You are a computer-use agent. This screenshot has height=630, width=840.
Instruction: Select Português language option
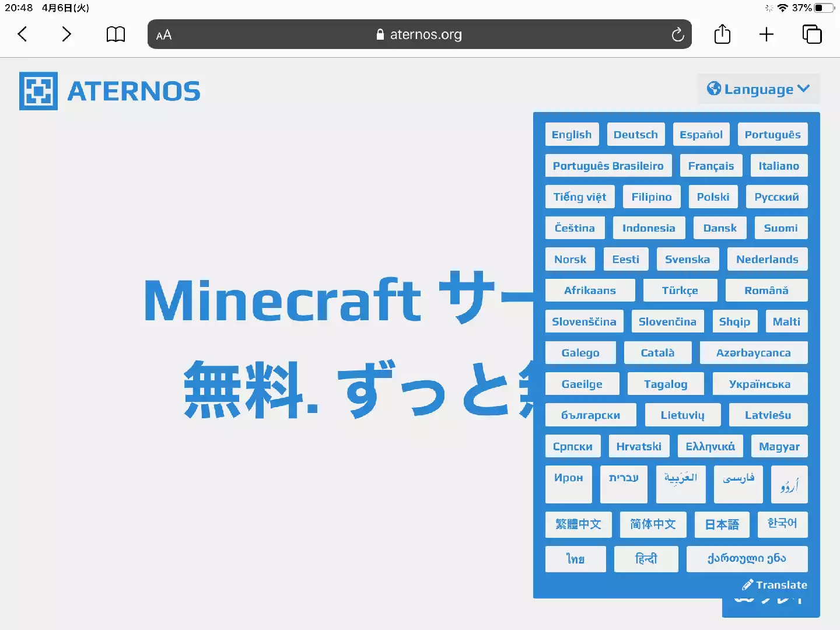point(773,134)
